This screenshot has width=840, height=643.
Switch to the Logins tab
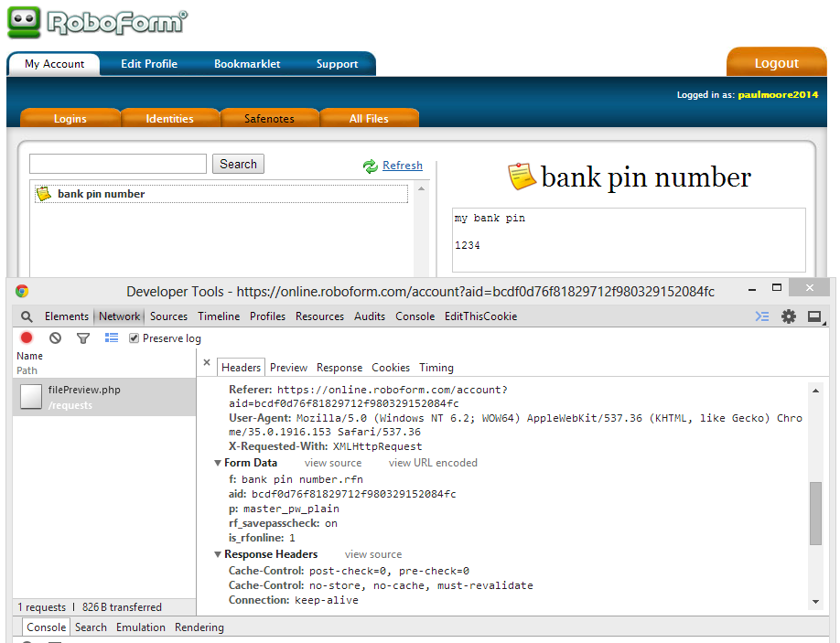pyautogui.click(x=70, y=118)
